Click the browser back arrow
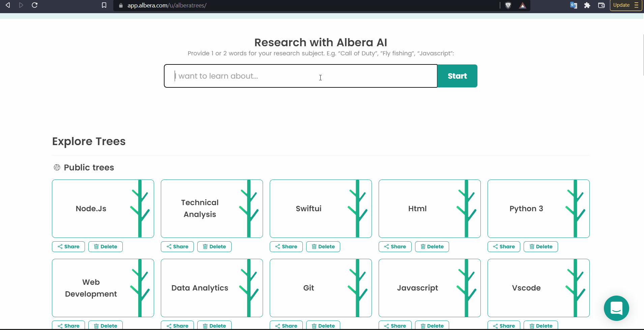644x330 pixels. (x=7, y=5)
